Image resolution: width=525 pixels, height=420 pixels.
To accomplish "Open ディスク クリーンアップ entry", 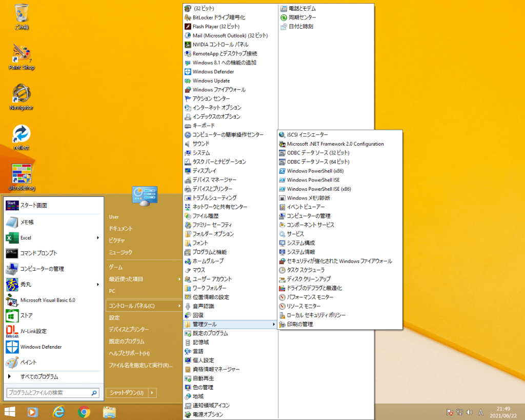I will click(x=340, y=279).
